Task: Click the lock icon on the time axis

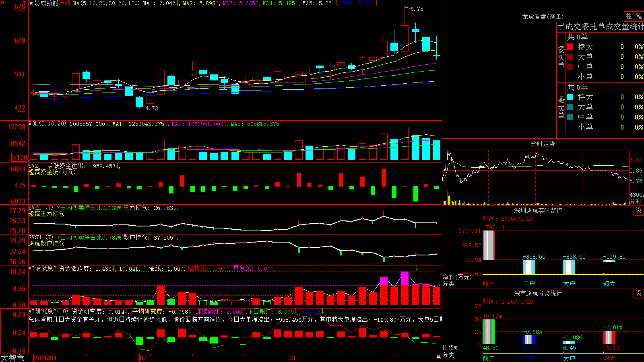Action: (x=439, y=357)
